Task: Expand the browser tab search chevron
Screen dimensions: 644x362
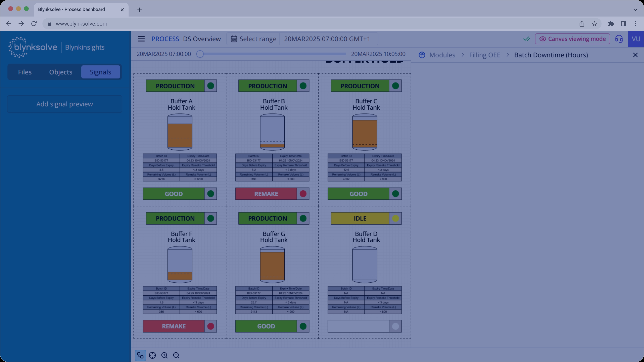Action: point(635,10)
